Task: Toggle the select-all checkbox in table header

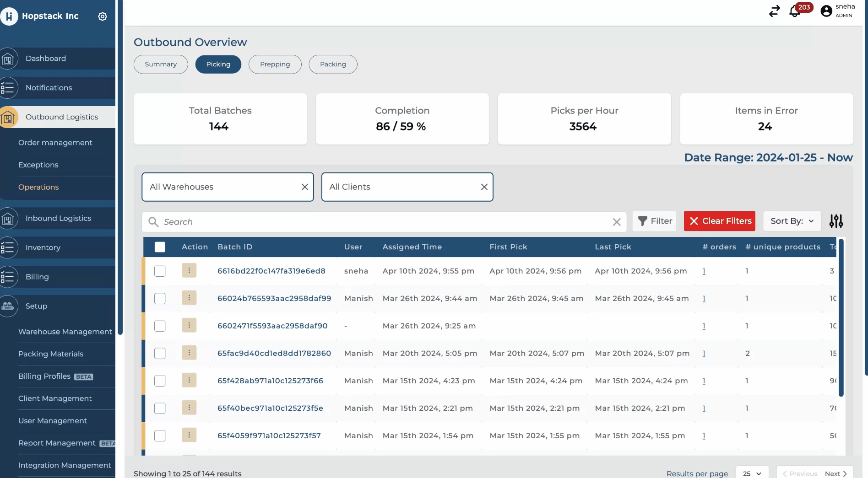Action: [160, 247]
